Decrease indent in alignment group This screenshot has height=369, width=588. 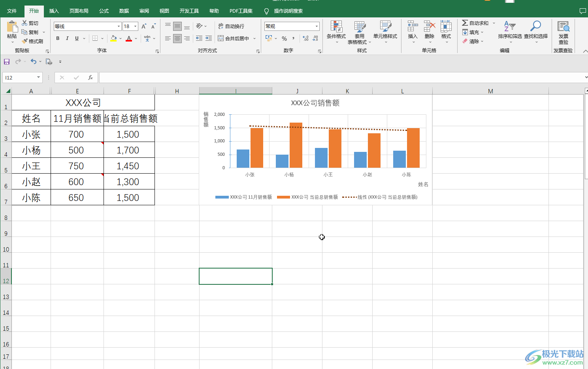coord(199,38)
